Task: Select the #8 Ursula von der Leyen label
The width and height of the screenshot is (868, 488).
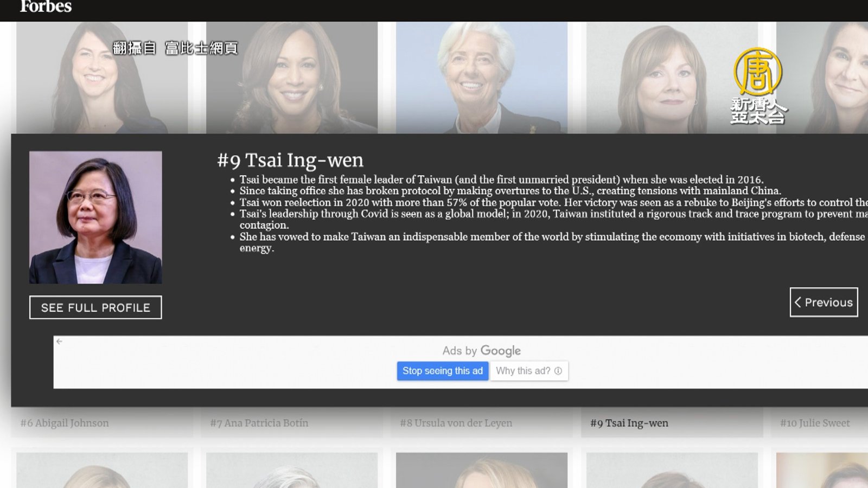Action: [456, 423]
